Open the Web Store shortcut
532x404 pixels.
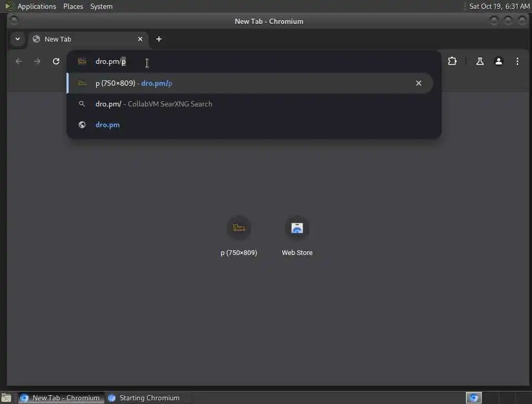(x=297, y=236)
